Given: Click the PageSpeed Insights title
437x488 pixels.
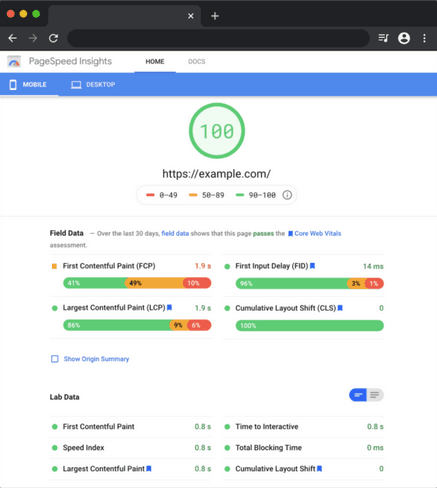Looking at the screenshot, I should click(70, 61).
